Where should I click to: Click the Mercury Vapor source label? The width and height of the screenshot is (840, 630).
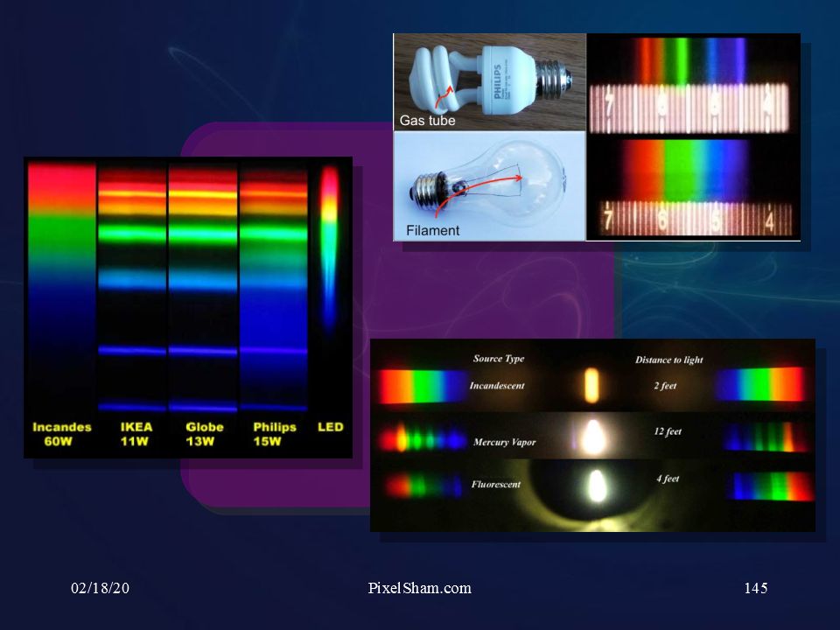pos(504,442)
